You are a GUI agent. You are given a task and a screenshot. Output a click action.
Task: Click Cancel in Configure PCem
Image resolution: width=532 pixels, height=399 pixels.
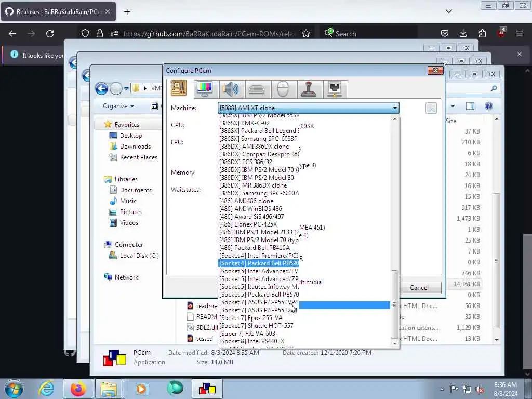click(419, 288)
